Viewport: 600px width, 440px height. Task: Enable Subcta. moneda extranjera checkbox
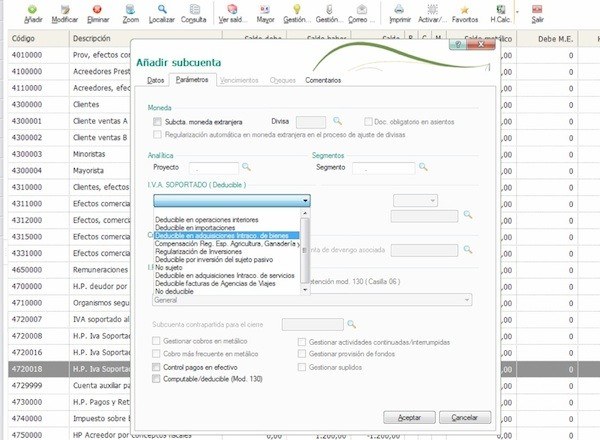157,121
